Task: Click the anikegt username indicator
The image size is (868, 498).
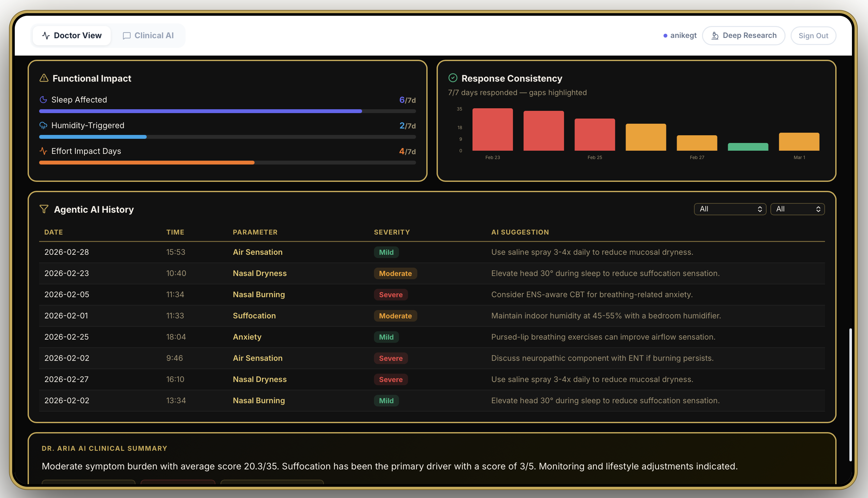Action: pyautogui.click(x=680, y=36)
